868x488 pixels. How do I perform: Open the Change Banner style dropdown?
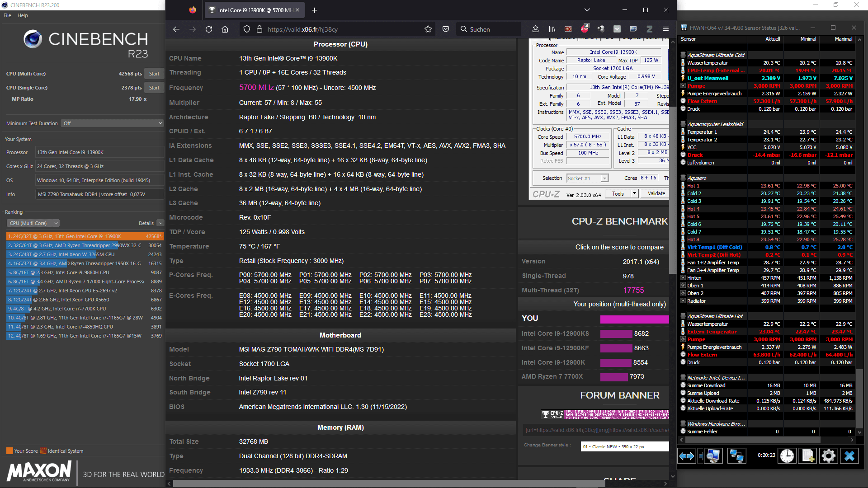(624, 446)
